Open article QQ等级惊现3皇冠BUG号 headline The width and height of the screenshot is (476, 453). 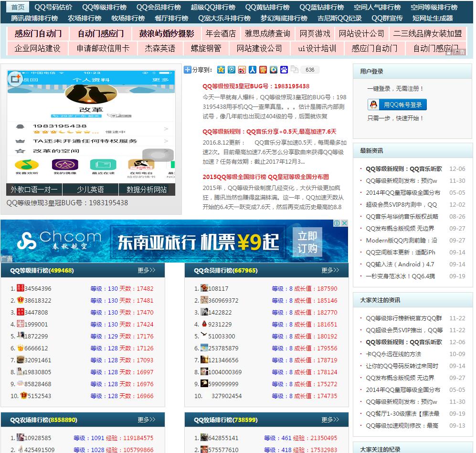click(256, 86)
